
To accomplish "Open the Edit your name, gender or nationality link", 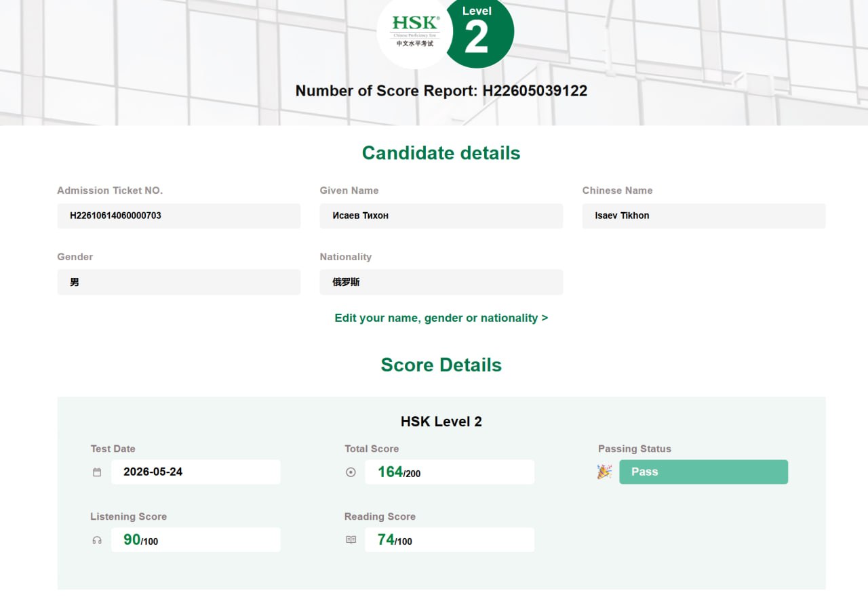I will (x=441, y=318).
